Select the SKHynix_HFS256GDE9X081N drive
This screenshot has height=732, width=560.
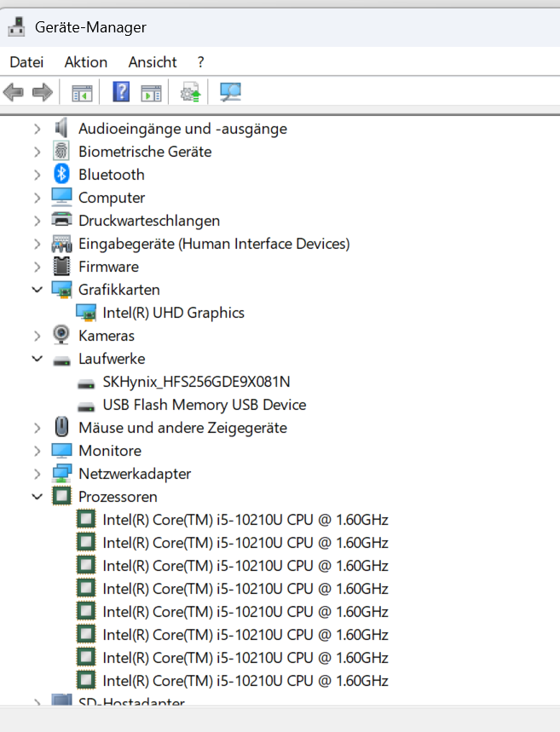196,382
